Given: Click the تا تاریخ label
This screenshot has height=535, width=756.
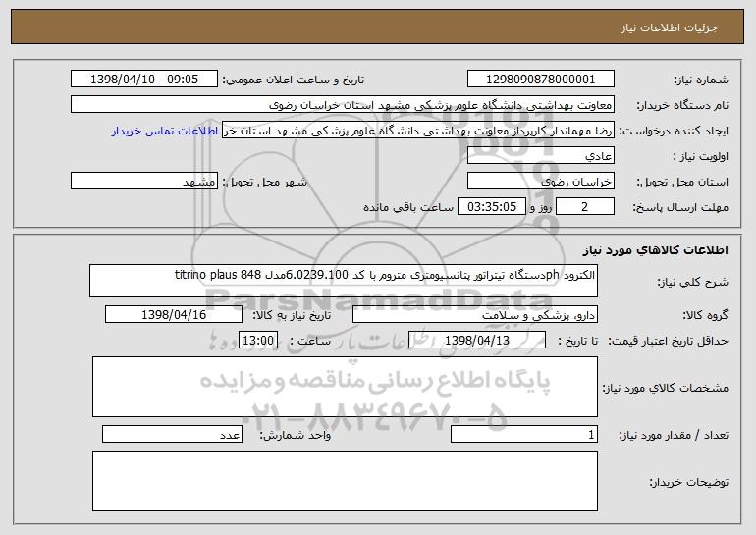Looking at the screenshot, I should [577, 342].
